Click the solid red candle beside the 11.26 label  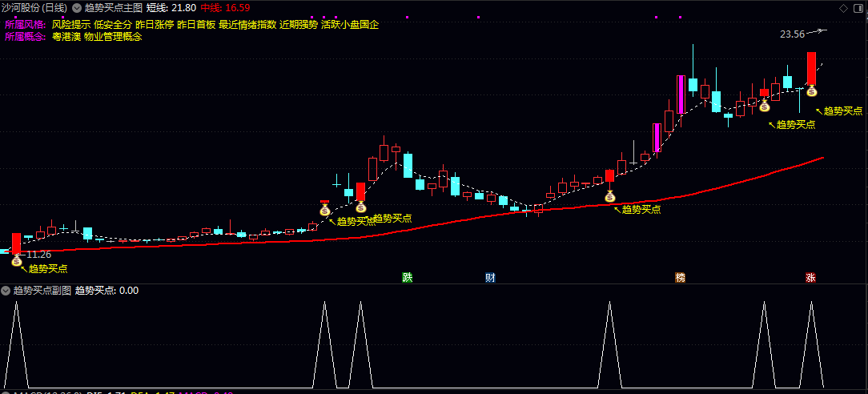(16, 243)
